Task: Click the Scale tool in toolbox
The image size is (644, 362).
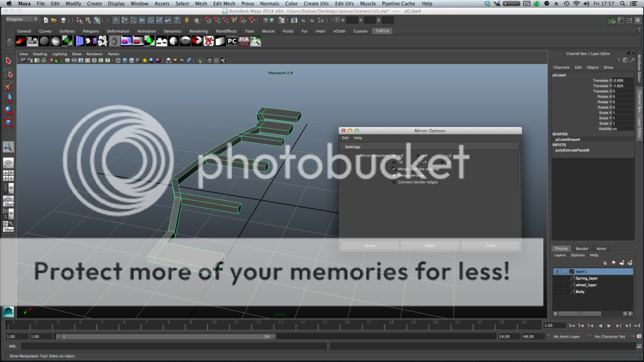Action: (9, 123)
